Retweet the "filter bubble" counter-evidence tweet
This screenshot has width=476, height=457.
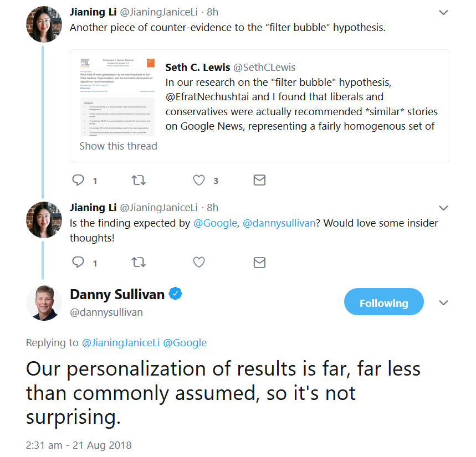[x=138, y=180]
